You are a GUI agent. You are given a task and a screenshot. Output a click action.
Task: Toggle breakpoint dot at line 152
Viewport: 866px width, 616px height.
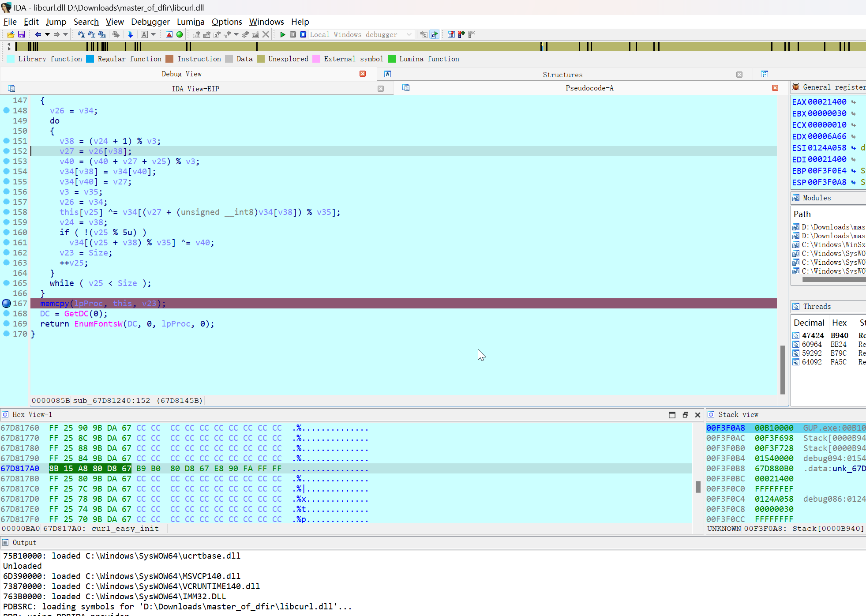pyautogui.click(x=6, y=151)
